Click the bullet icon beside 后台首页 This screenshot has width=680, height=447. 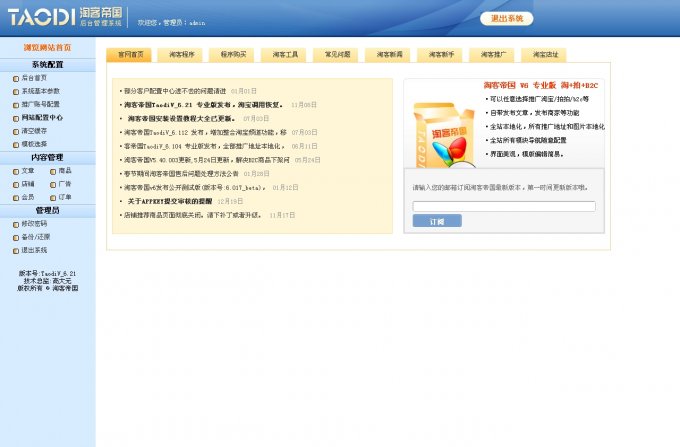point(16,78)
